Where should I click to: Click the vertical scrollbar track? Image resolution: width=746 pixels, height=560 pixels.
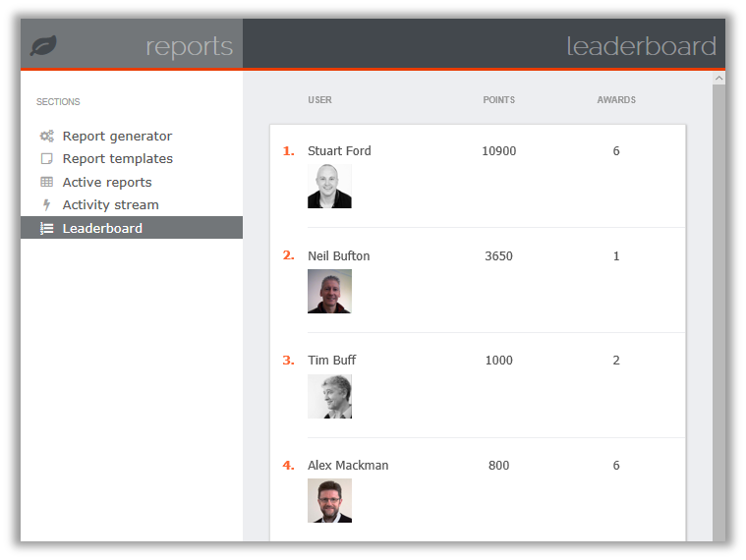[718, 312]
